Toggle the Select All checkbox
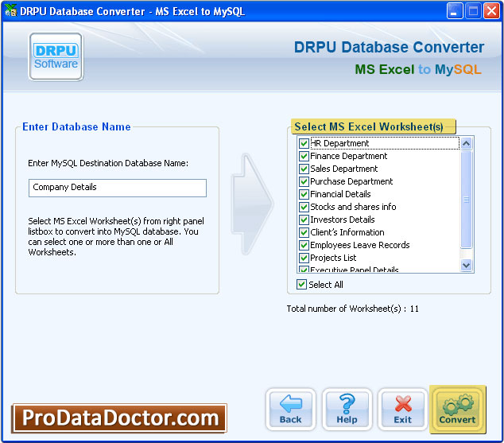This screenshot has height=443, width=504. pos(301,284)
